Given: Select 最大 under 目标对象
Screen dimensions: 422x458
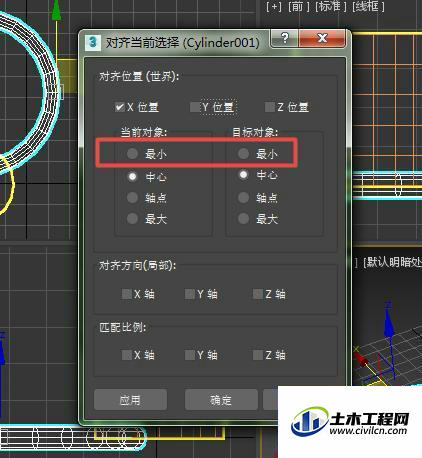Looking at the screenshot, I should pos(243,219).
